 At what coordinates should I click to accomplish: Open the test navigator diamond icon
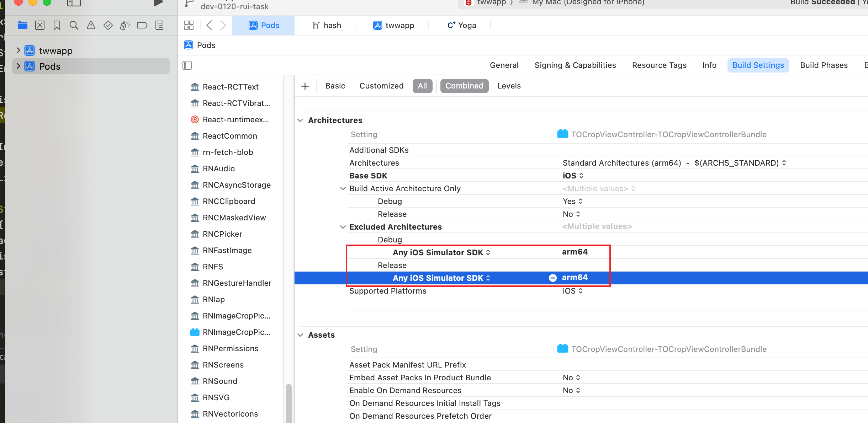(108, 25)
